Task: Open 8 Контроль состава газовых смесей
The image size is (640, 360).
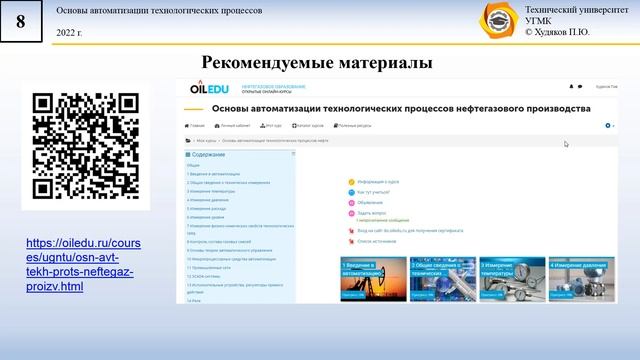Action: coord(219,242)
